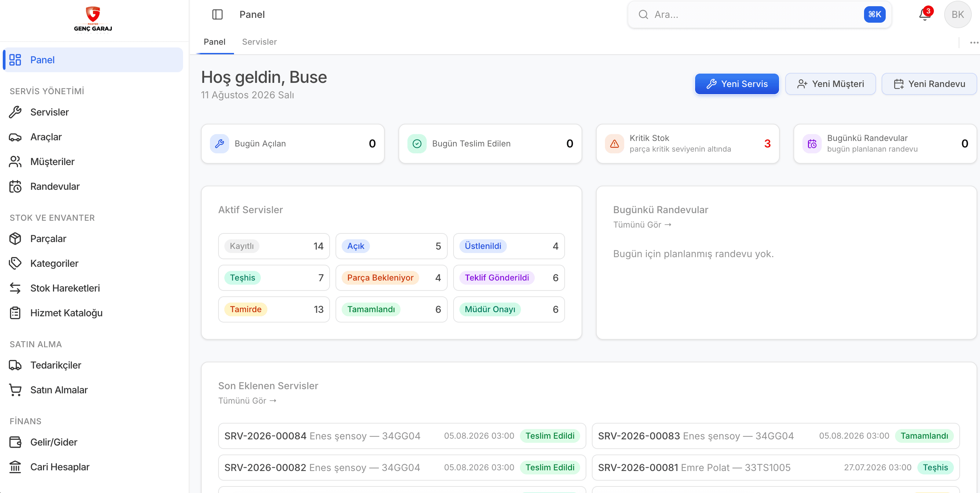Open Araçlar in the sidebar menu

[93, 137]
